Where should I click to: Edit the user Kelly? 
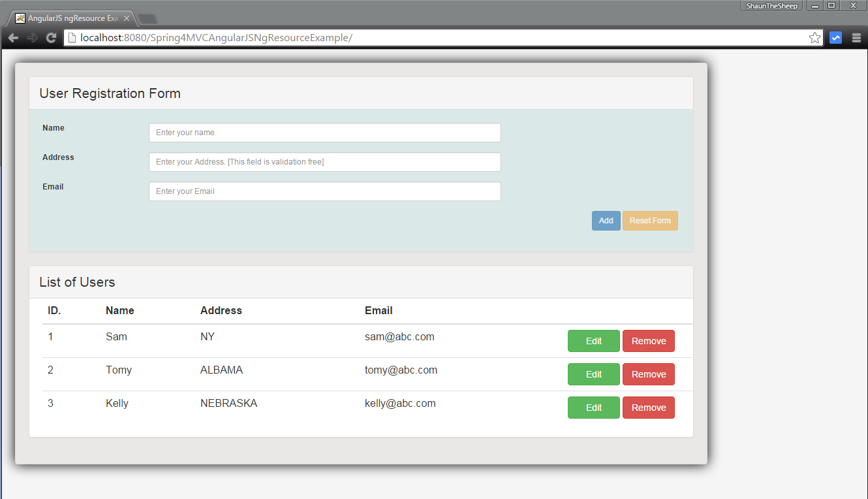[x=593, y=407]
